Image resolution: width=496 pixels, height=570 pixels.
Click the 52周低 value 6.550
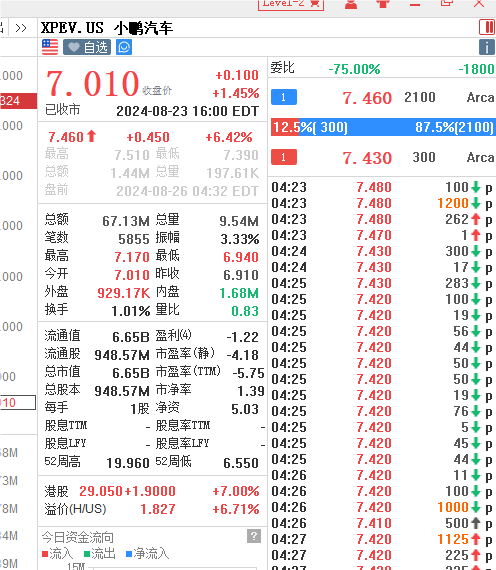[x=241, y=463]
